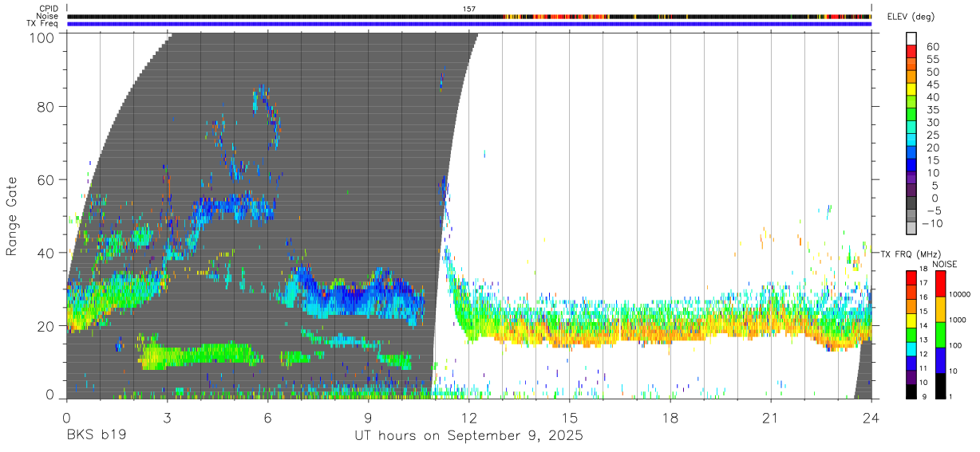Click the 10000 label on NOISE legend

(960, 295)
